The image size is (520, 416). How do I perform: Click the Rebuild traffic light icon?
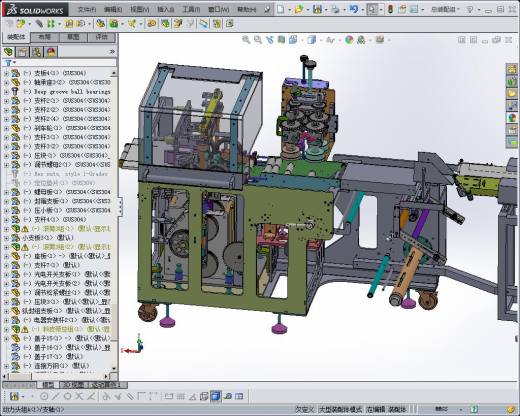pos(390,10)
